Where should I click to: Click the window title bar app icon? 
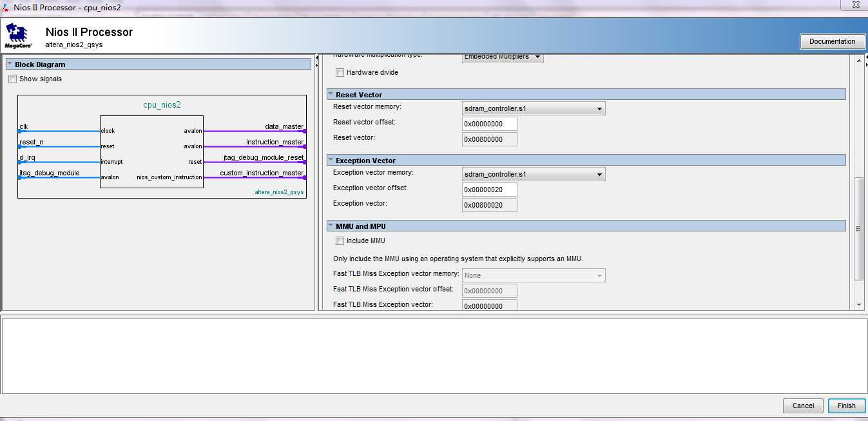click(6, 7)
